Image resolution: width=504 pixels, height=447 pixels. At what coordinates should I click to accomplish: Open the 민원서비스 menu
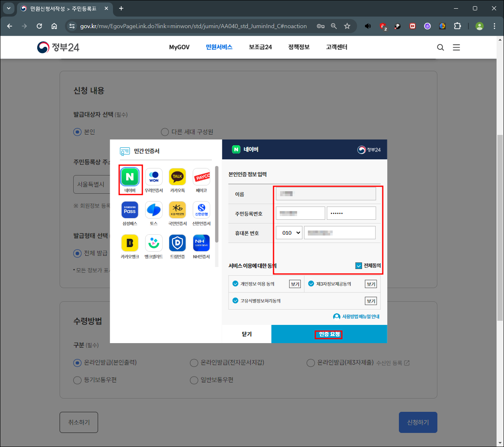[219, 47]
